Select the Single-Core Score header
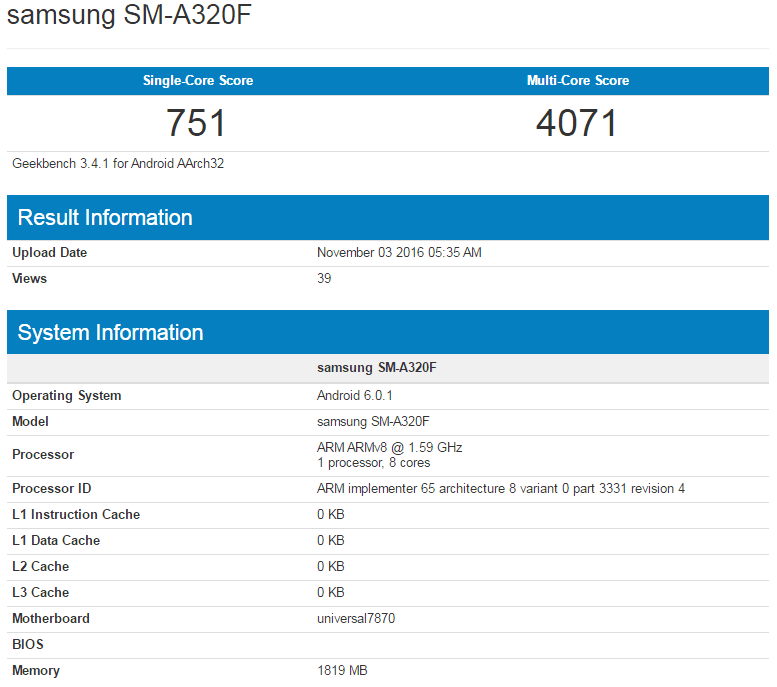777x687 pixels. pos(198,81)
